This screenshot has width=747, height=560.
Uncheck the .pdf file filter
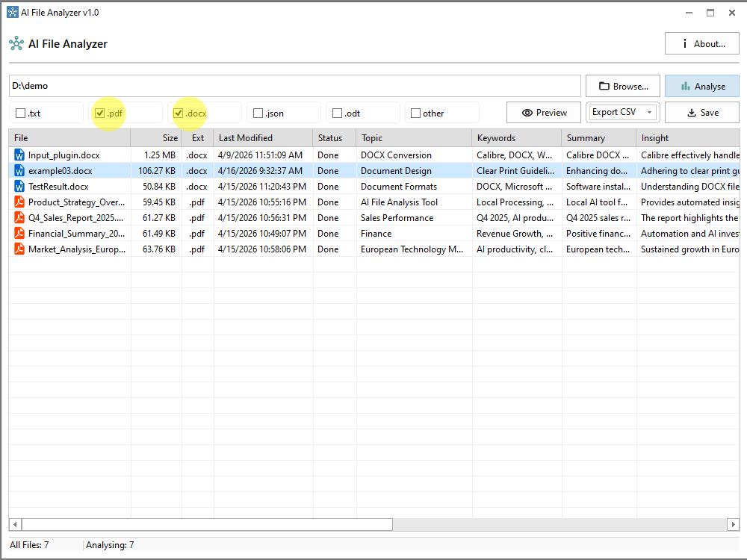point(99,113)
